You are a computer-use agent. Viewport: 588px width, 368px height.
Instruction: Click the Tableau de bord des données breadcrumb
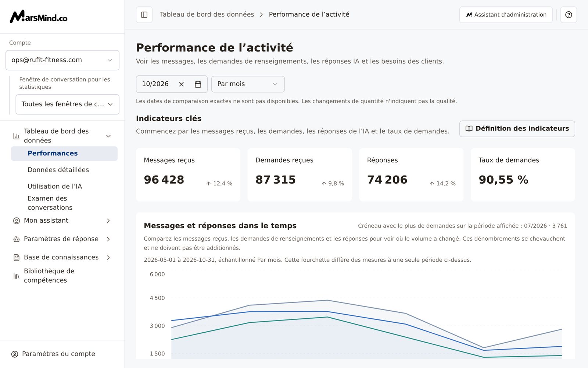207,14
